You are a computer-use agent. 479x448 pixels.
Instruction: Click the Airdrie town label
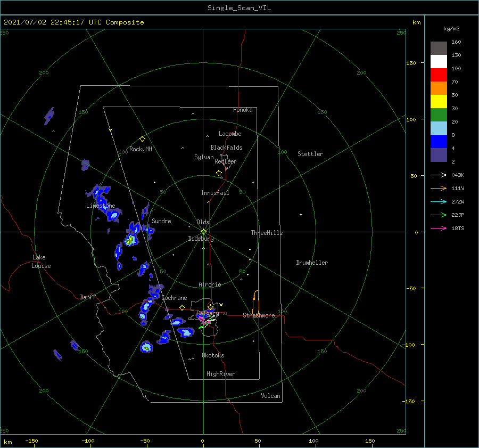point(210,284)
